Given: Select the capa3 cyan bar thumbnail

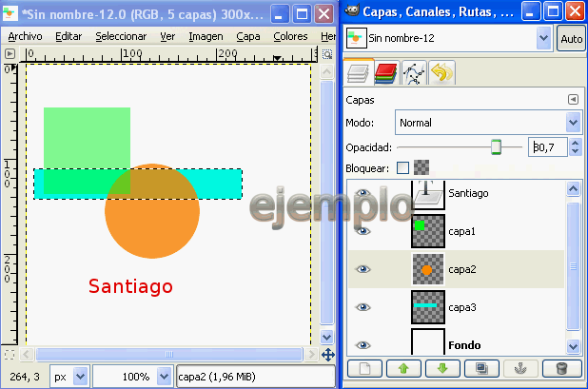Looking at the screenshot, I should point(428,307).
